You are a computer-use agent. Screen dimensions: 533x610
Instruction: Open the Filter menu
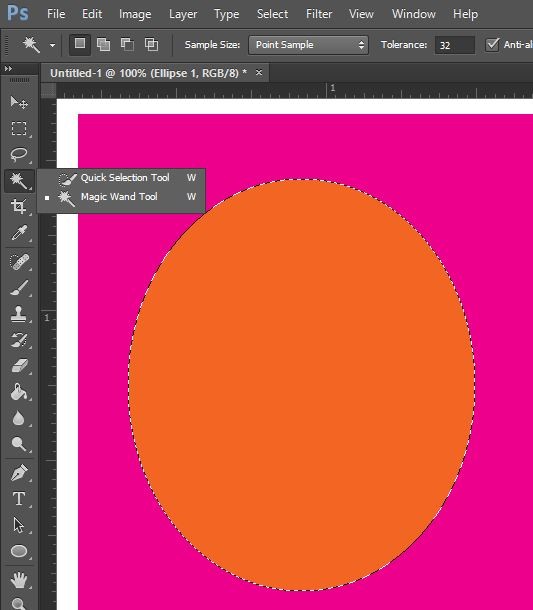pyautogui.click(x=319, y=14)
